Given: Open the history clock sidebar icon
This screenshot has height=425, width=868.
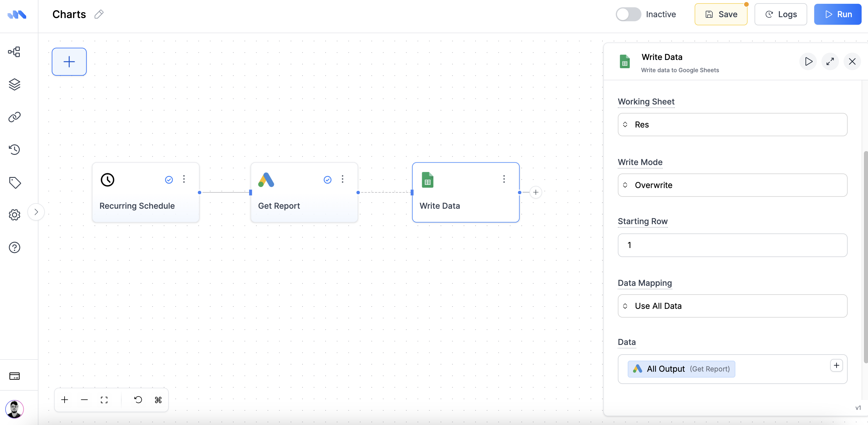Looking at the screenshot, I should (x=15, y=149).
